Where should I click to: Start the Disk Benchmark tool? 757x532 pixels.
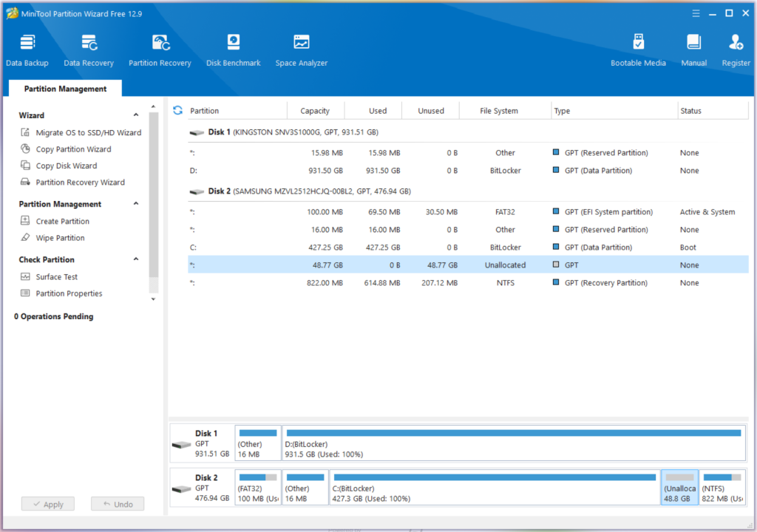coord(233,50)
